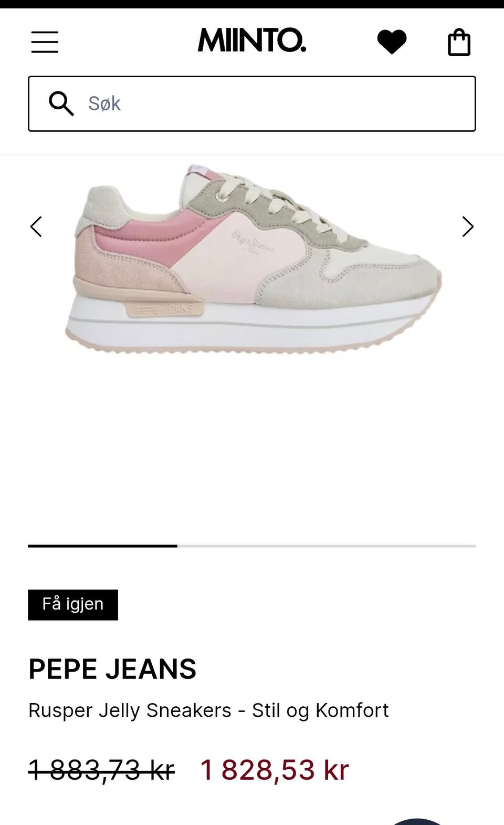Show the next product image arrow
504x825 pixels.
[x=468, y=226]
